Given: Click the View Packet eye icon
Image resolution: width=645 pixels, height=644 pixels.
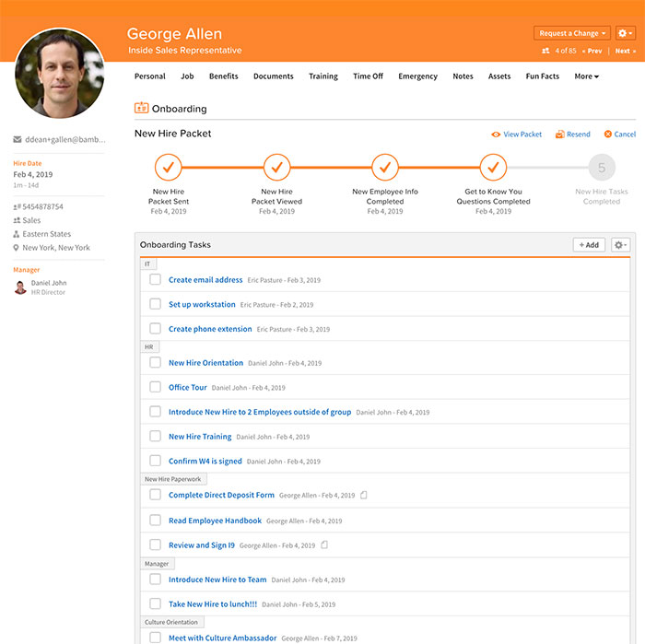Looking at the screenshot, I should [x=496, y=135].
